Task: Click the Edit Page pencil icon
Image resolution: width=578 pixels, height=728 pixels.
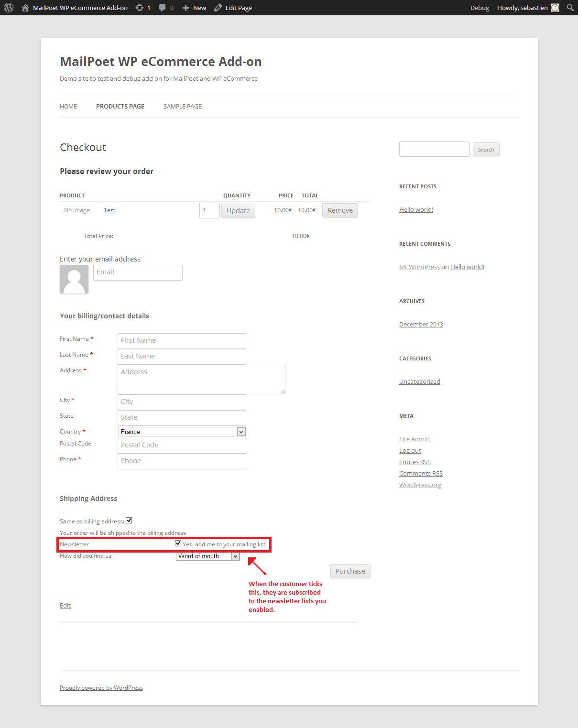Action: (x=218, y=8)
